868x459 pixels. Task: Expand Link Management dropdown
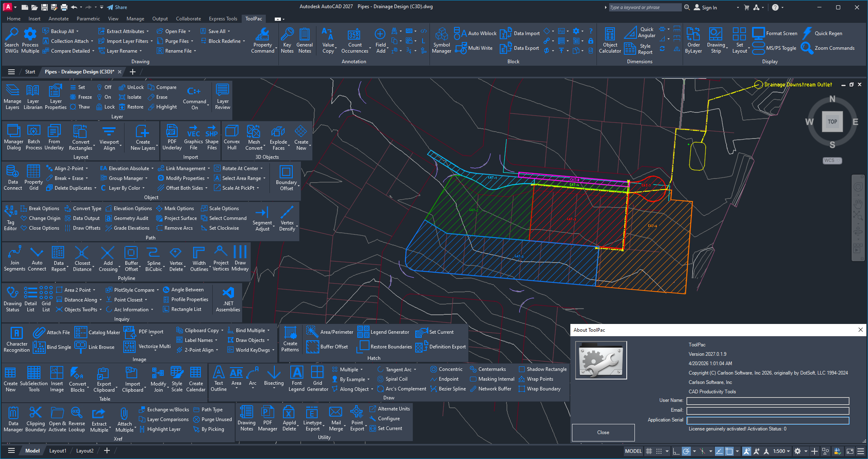pyautogui.click(x=209, y=169)
